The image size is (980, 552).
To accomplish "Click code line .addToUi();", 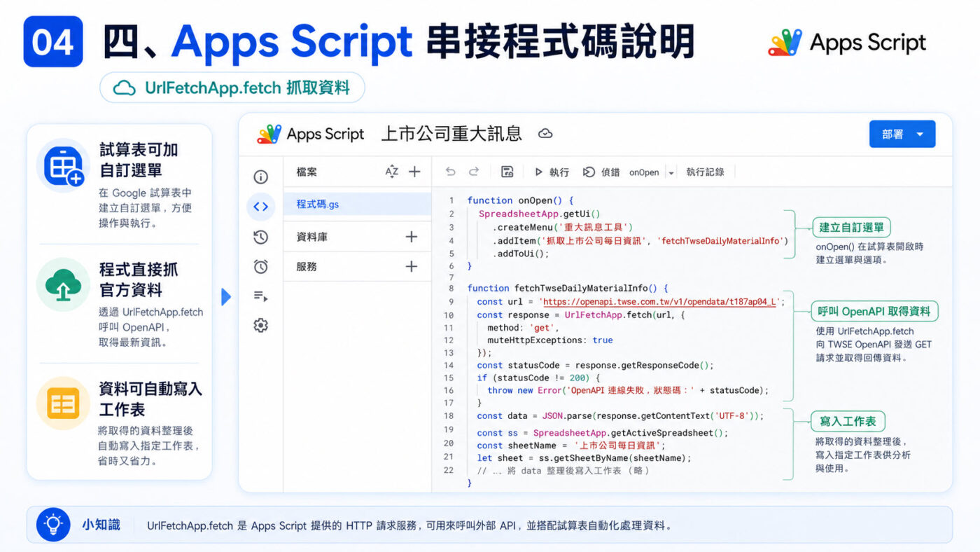I will (521, 254).
